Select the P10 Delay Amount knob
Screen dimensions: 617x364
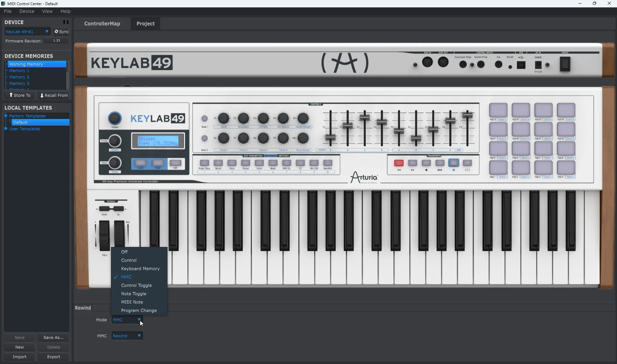[303, 138]
